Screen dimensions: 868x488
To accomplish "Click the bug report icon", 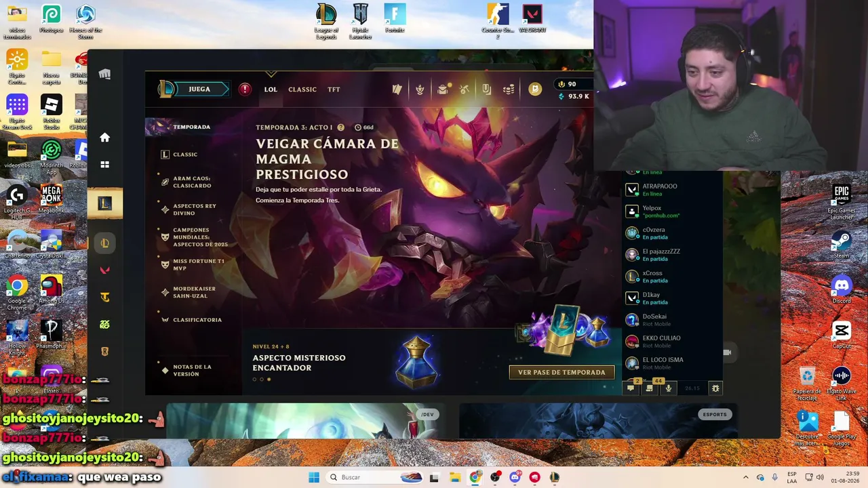I will 715,388.
